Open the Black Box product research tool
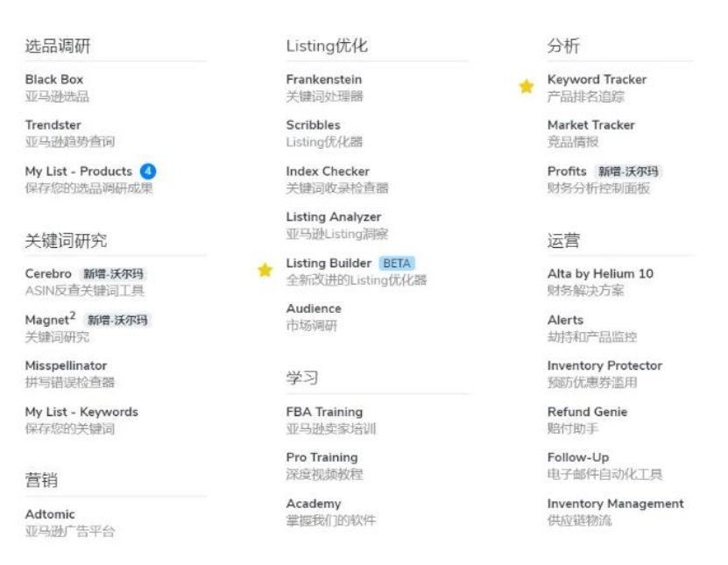 pos(54,80)
